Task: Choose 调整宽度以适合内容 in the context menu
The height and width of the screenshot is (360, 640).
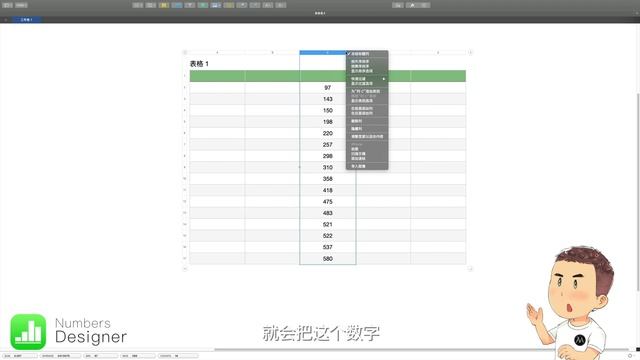Action: tap(367, 137)
